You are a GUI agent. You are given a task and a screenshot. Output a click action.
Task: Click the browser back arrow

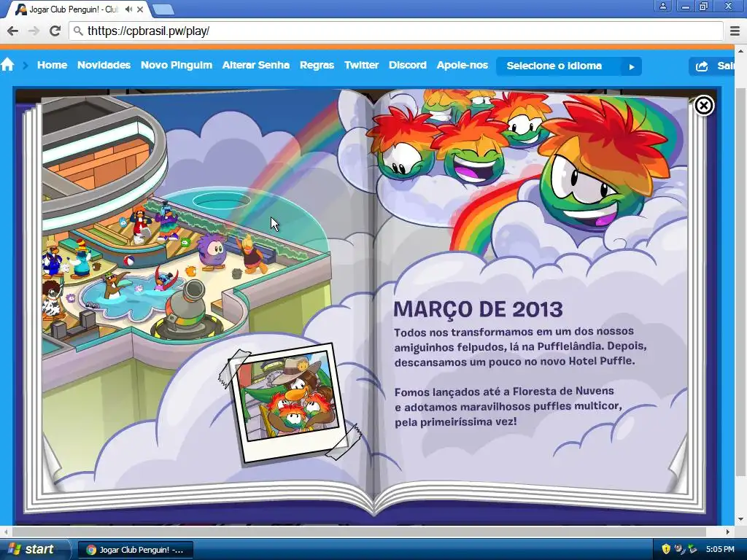tap(13, 31)
